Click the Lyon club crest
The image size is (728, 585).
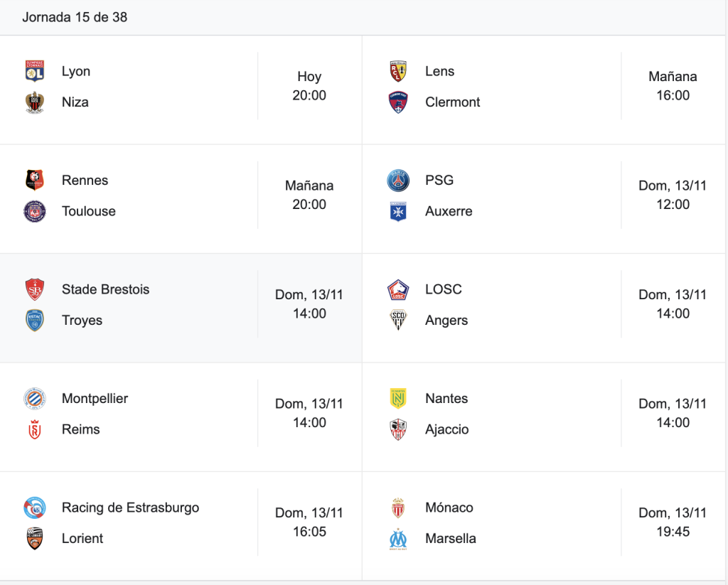click(34, 71)
